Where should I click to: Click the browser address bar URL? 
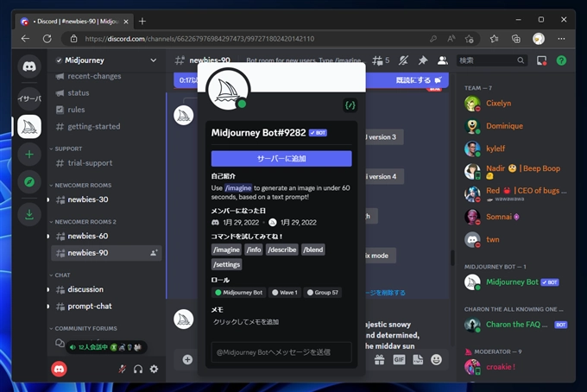[199, 39]
